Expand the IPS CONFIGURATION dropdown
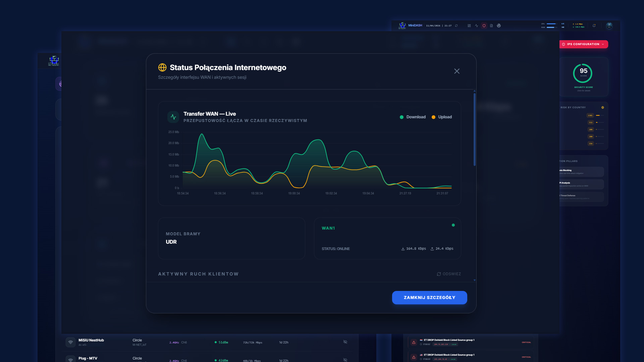This screenshot has height=362, width=644. click(603, 44)
